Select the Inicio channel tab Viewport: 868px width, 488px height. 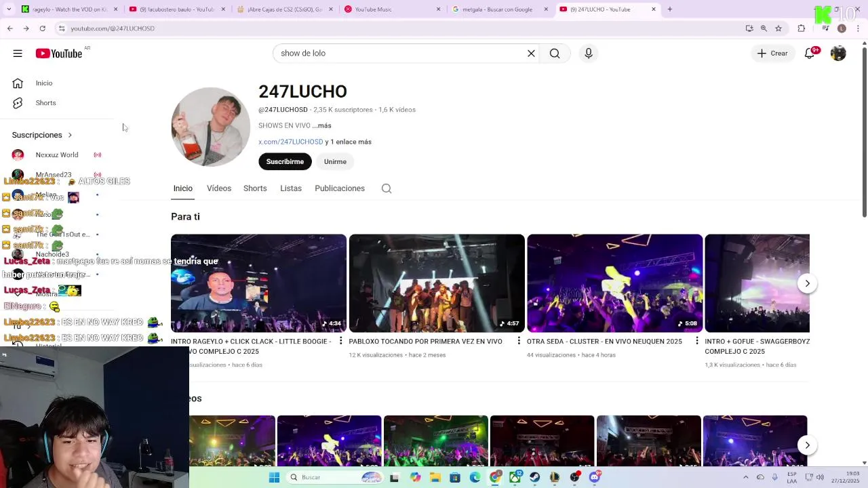point(182,188)
